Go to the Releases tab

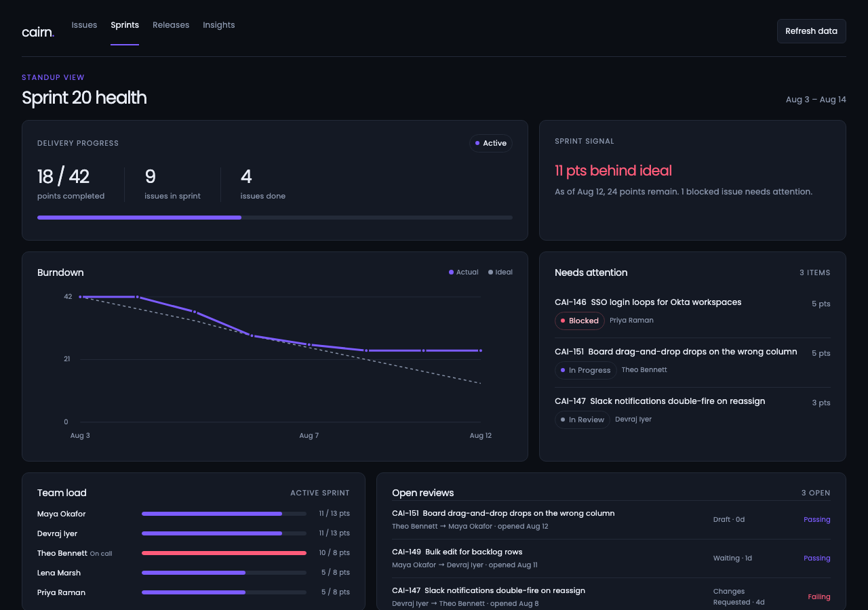point(171,25)
